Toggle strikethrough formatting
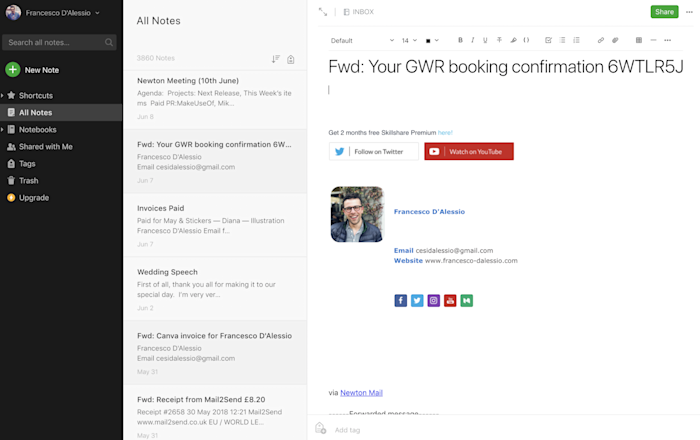Viewport: 700px width, 440px height. click(499, 40)
